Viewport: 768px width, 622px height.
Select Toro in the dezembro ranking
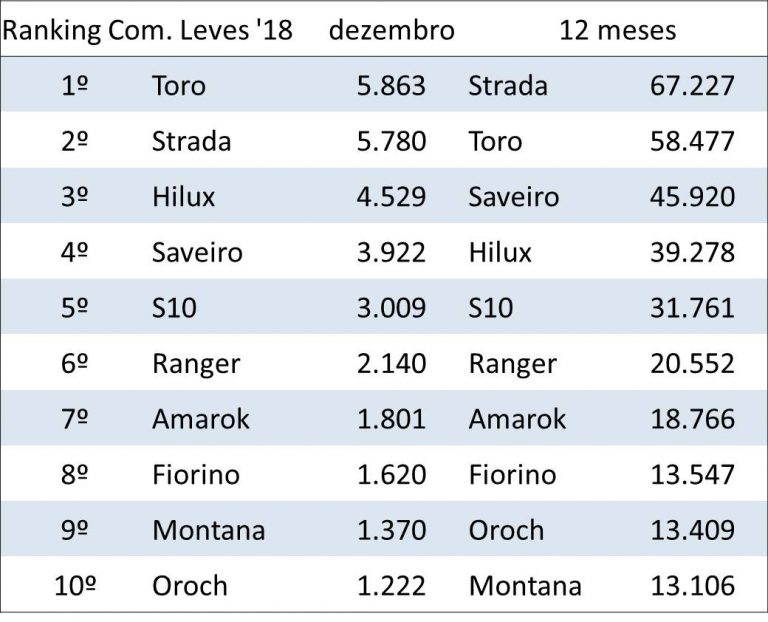tap(179, 86)
